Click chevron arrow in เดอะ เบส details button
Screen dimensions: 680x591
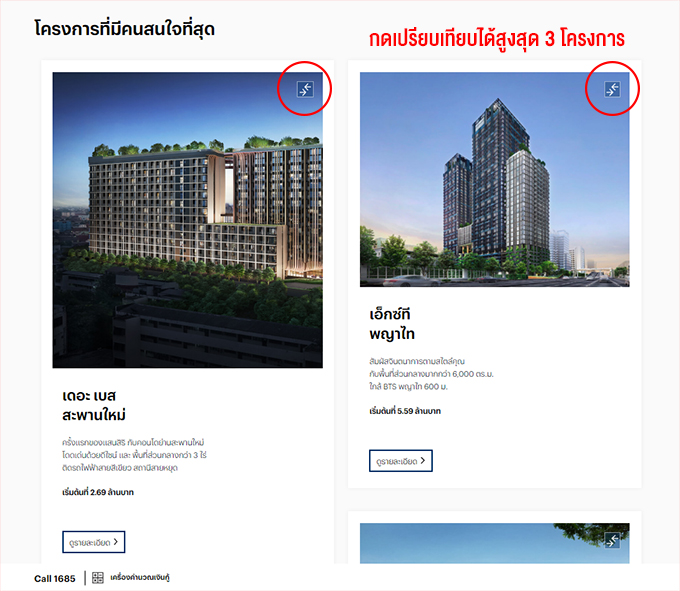[x=116, y=542]
